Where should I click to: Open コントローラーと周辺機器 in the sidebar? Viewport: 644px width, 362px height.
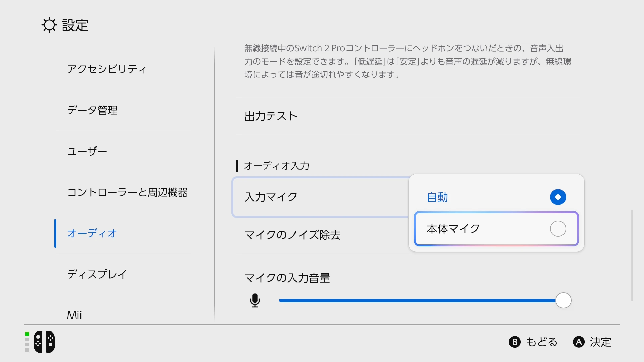[127, 192]
